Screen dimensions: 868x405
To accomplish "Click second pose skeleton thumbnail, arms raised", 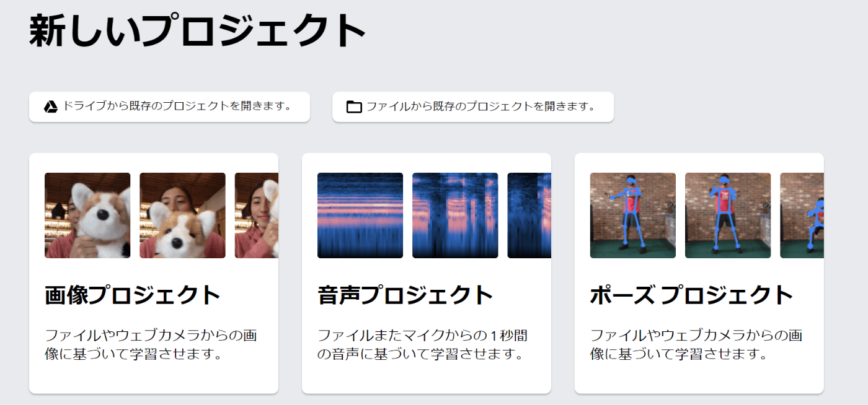I will tap(728, 216).
